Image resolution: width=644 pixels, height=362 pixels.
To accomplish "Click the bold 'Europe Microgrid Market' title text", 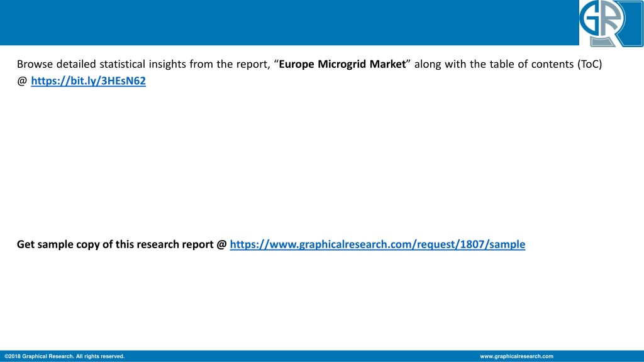I will point(342,65).
